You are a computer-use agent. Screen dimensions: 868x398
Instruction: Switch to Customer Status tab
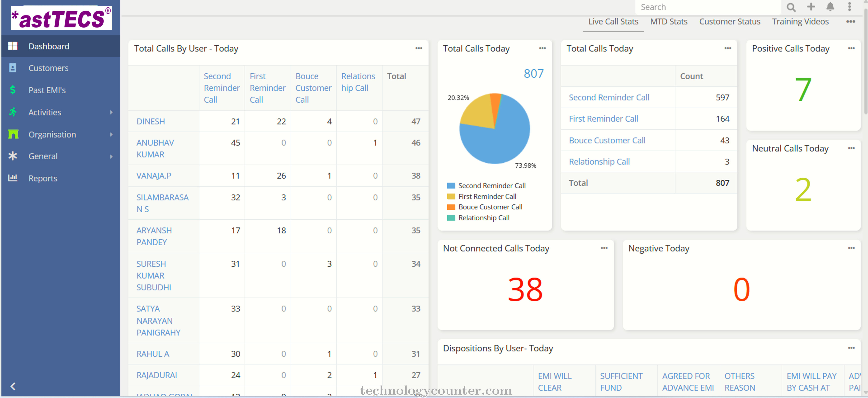[x=730, y=22]
